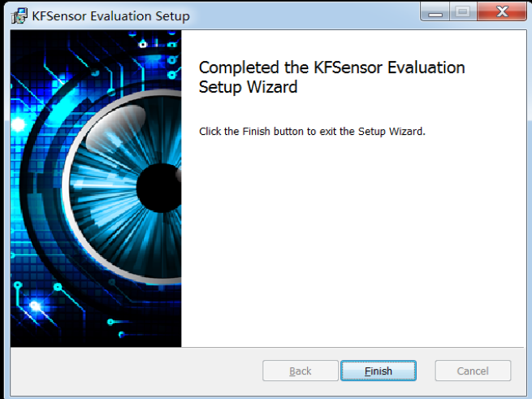This screenshot has width=532, height=399.
Task: Click the disabled maximize button
Action: (x=463, y=13)
